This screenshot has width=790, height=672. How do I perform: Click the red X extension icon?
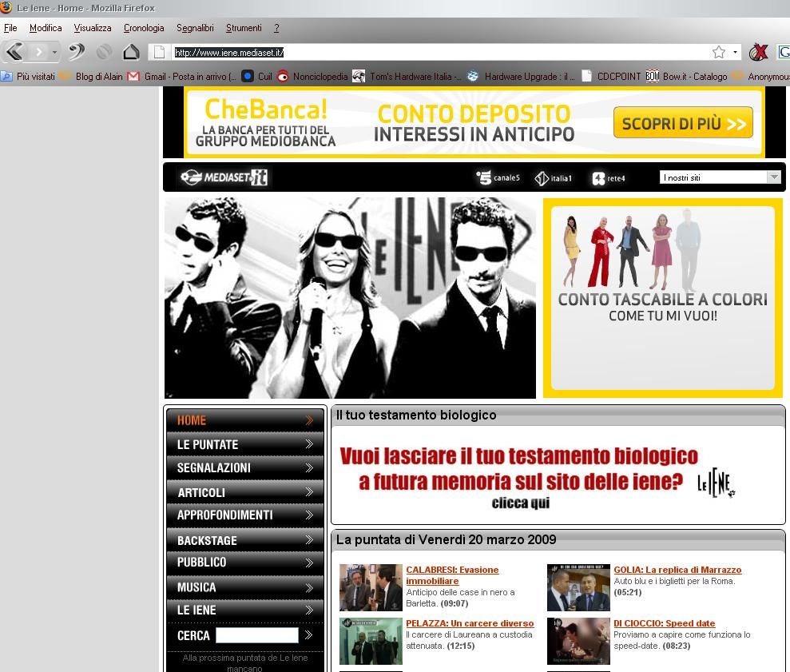pos(758,52)
